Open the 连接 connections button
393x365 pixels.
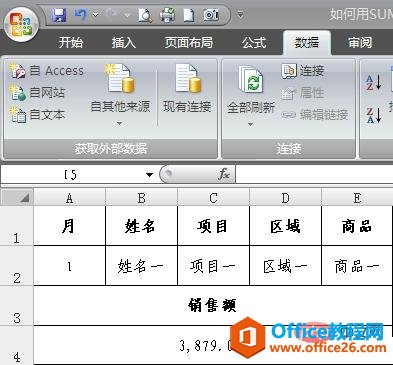click(x=303, y=71)
